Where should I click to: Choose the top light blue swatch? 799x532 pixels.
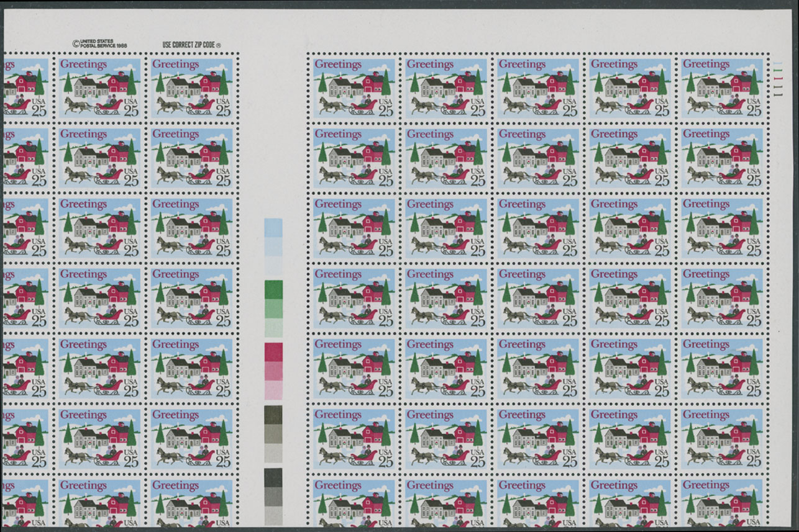click(x=273, y=227)
